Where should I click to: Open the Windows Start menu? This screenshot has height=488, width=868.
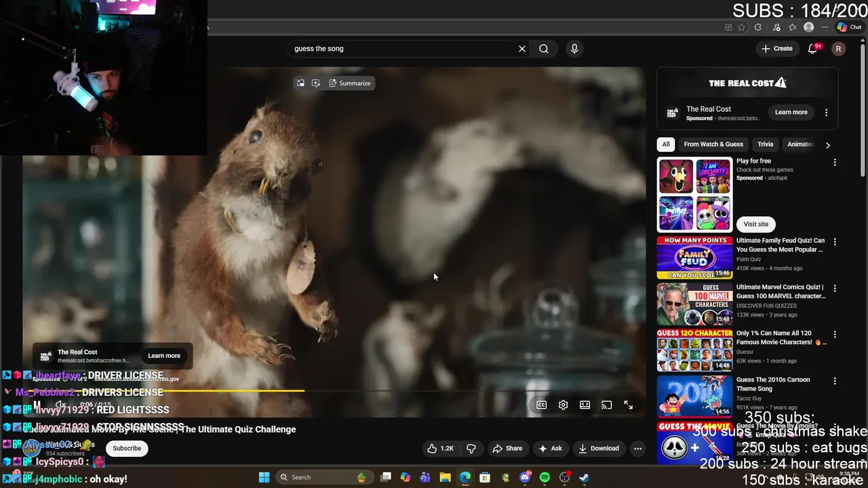(x=264, y=478)
